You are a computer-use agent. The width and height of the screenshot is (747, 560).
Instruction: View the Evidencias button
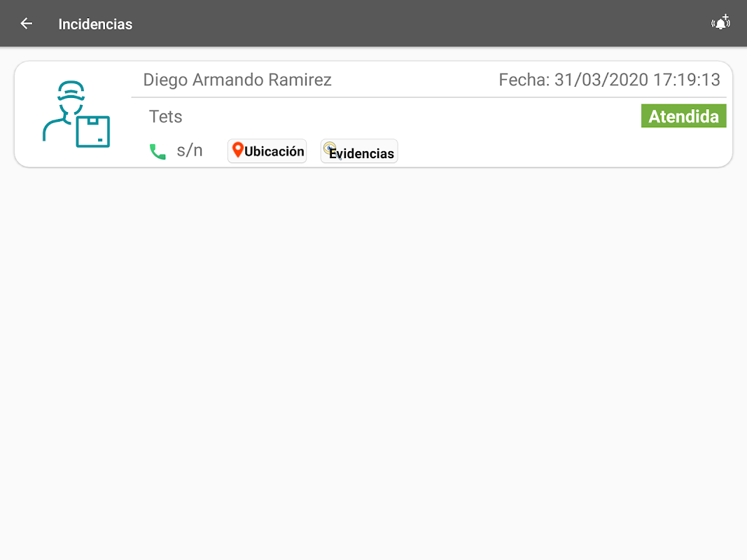(359, 151)
